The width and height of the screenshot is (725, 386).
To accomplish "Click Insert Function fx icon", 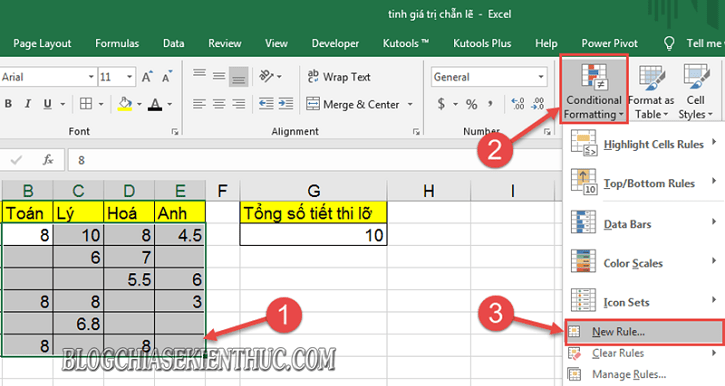I will click(48, 160).
